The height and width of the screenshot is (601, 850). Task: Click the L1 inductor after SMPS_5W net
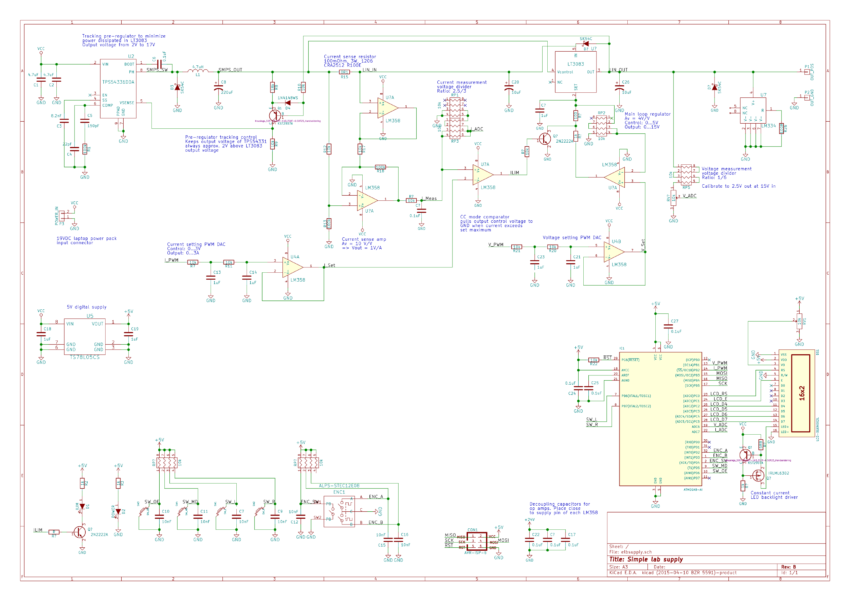[198, 72]
